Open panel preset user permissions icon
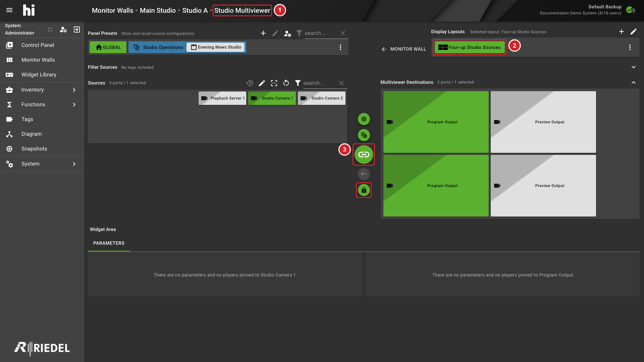Screen dimensions: 644x362 pyautogui.click(x=287, y=33)
